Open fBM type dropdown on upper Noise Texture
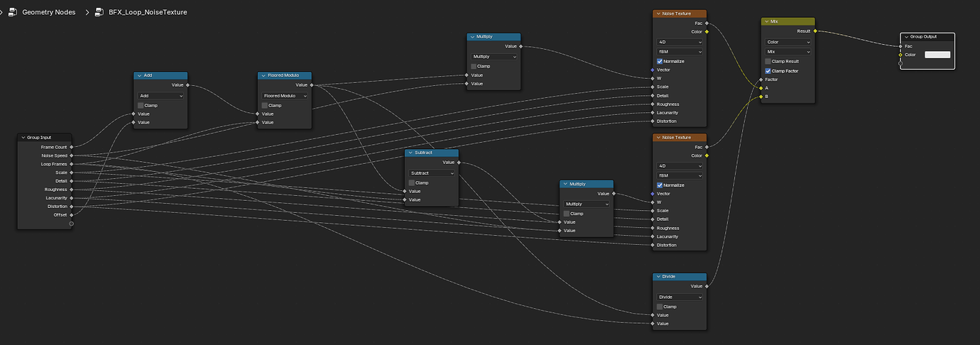980x345 pixels. [x=680, y=51]
